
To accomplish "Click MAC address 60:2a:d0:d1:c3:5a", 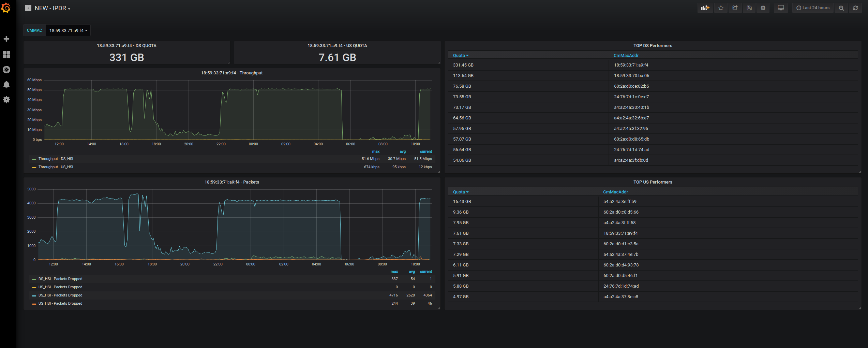I will [621, 244].
